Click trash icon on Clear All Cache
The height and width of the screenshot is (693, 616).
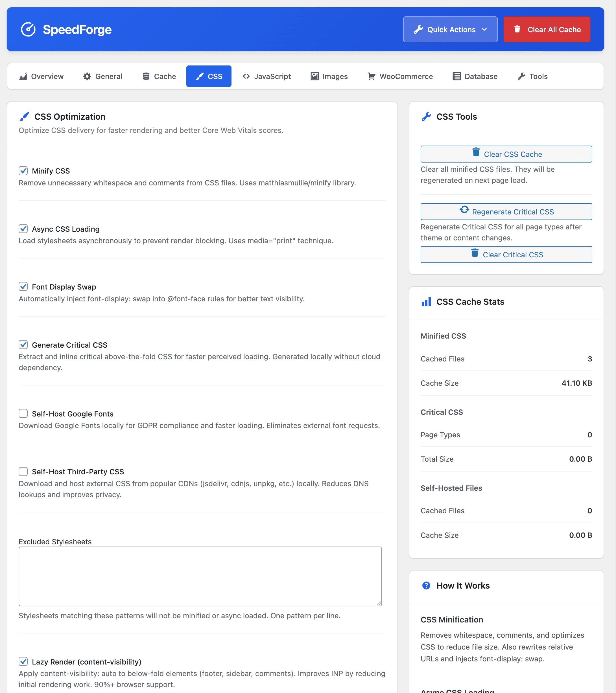[517, 29]
